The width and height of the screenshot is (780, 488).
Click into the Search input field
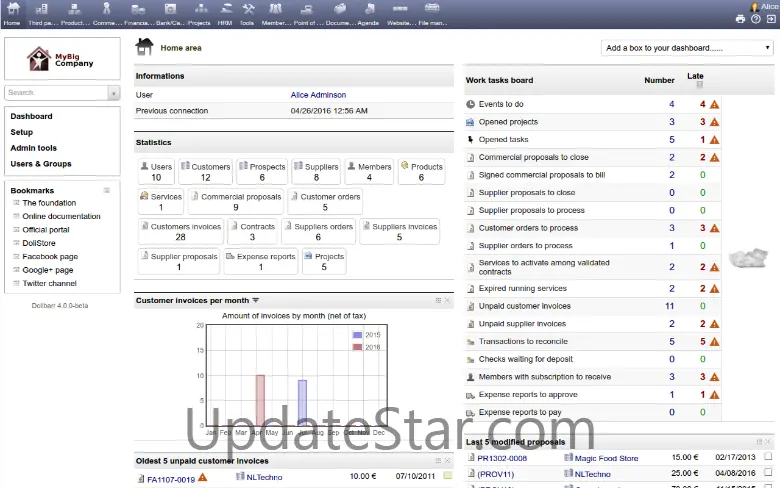pos(54,93)
